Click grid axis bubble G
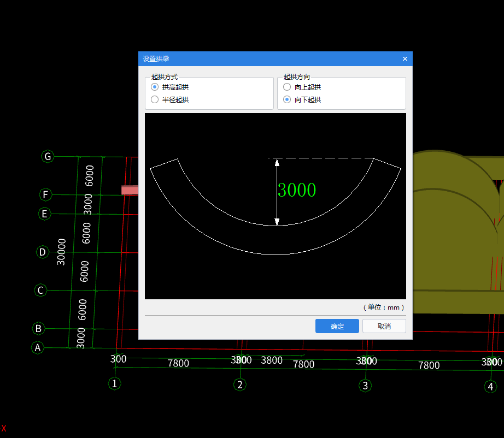The image size is (504, 438). 48,156
